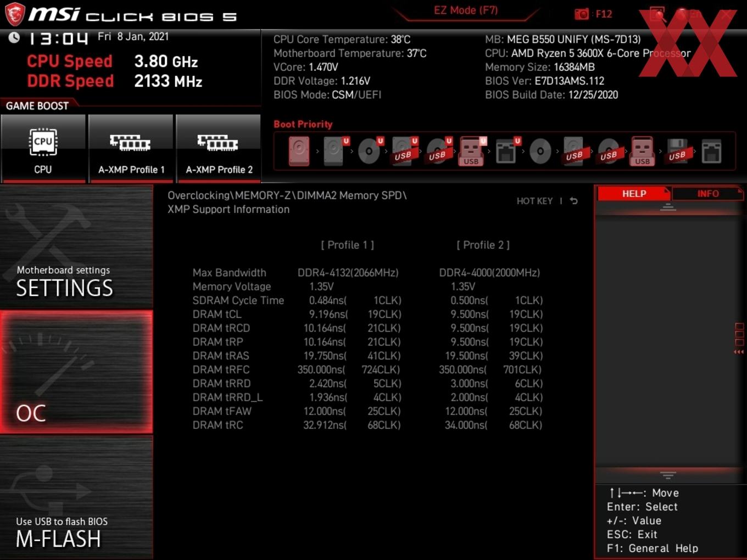The image size is (747, 560).
Task: Open BIOS search with the magnifier icon
Action: pos(657,15)
